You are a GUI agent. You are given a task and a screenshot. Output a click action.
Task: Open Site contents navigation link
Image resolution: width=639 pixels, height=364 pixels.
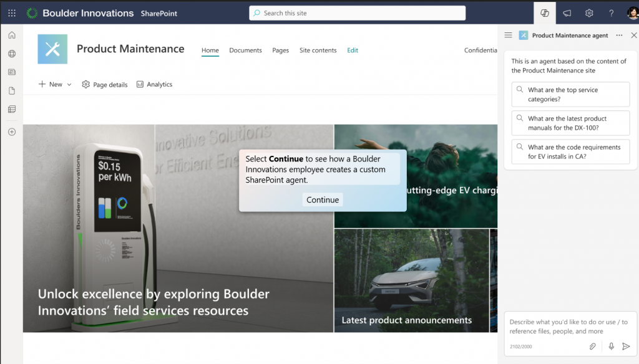pos(318,50)
